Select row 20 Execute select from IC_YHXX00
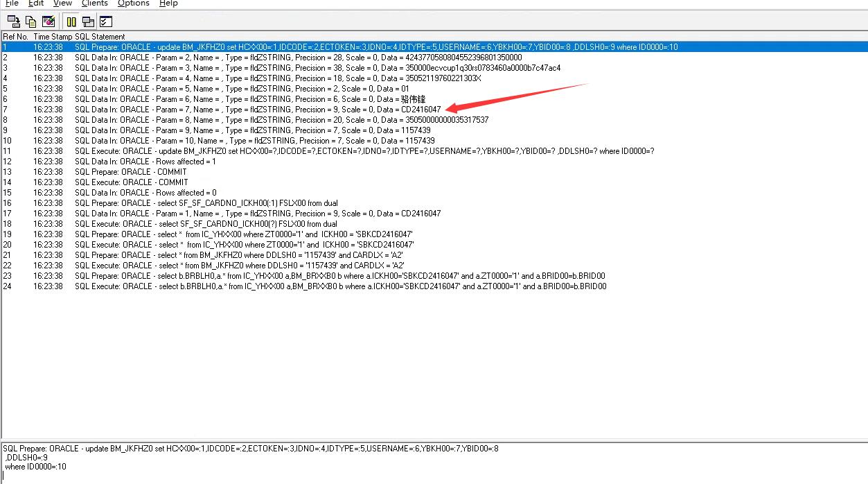 coord(434,245)
